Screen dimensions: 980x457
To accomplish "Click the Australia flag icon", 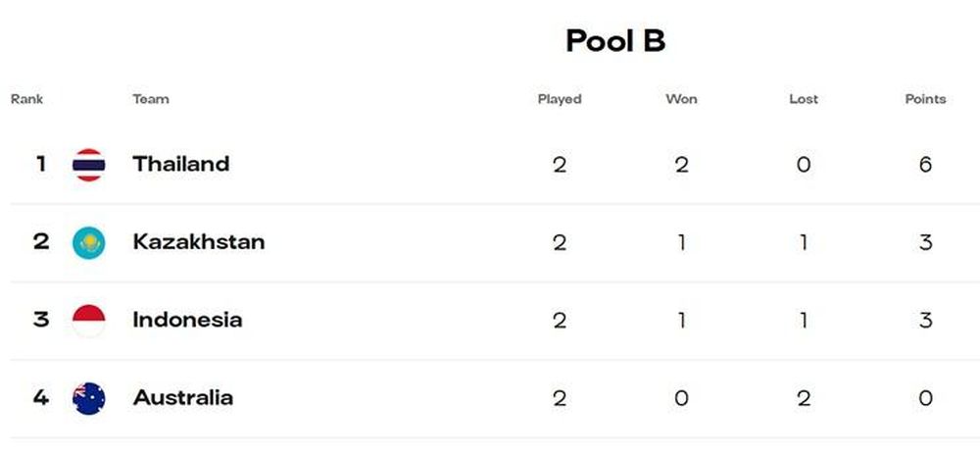I will coord(89,398).
